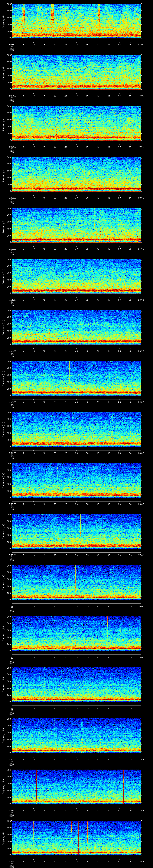The width and height of the screenshot is (153, 868).
Task: Select the 5:49:00 spectrogram panel
Action: 76,174
